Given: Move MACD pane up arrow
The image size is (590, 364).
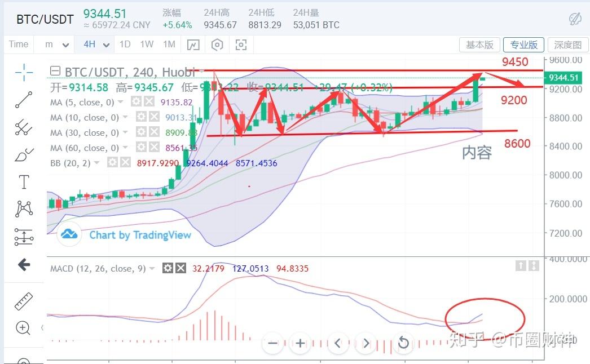Looking at the screenshot, I should tap(521, 266).
